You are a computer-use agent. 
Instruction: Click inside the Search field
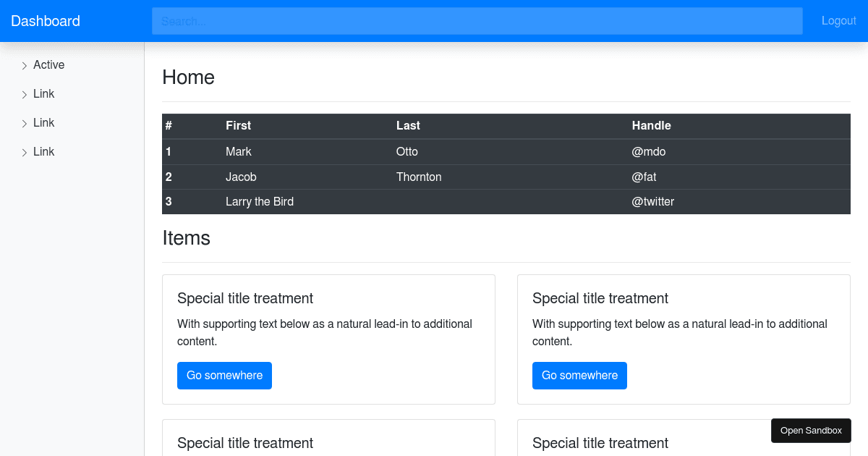(477, 21)
